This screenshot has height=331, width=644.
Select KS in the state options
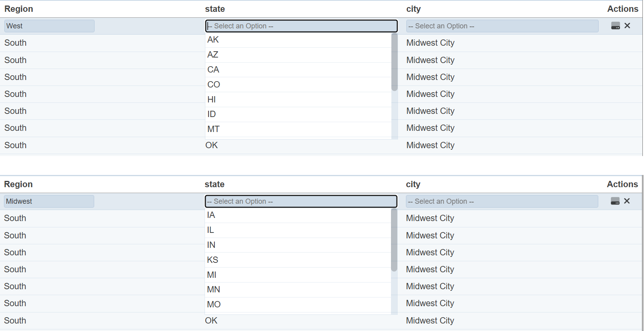212,260
